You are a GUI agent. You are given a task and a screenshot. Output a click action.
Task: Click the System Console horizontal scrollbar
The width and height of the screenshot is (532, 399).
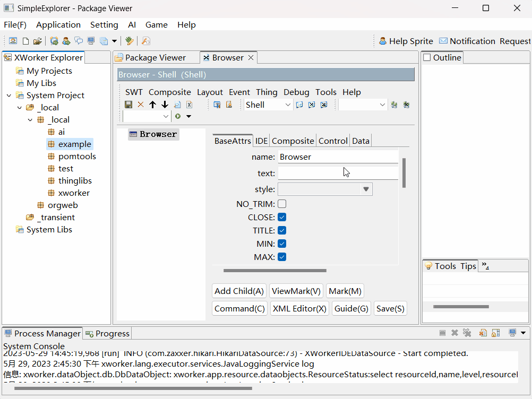click(x=133, y=388)
